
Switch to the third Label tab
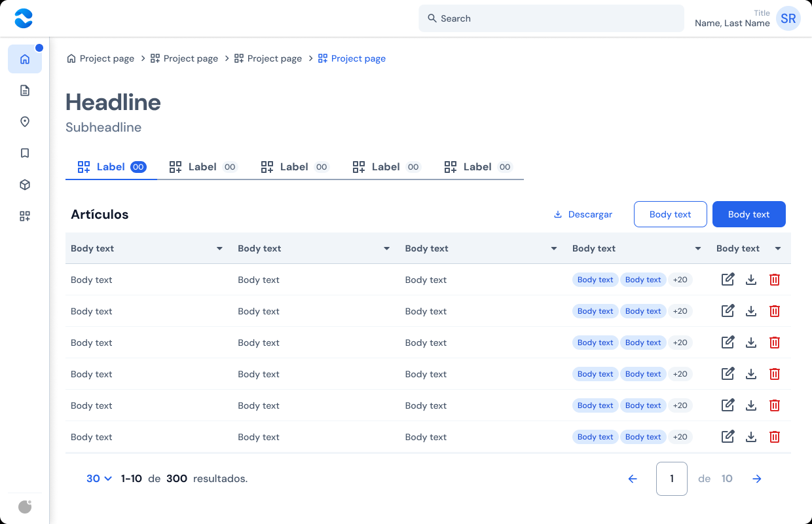pos(295,167)
